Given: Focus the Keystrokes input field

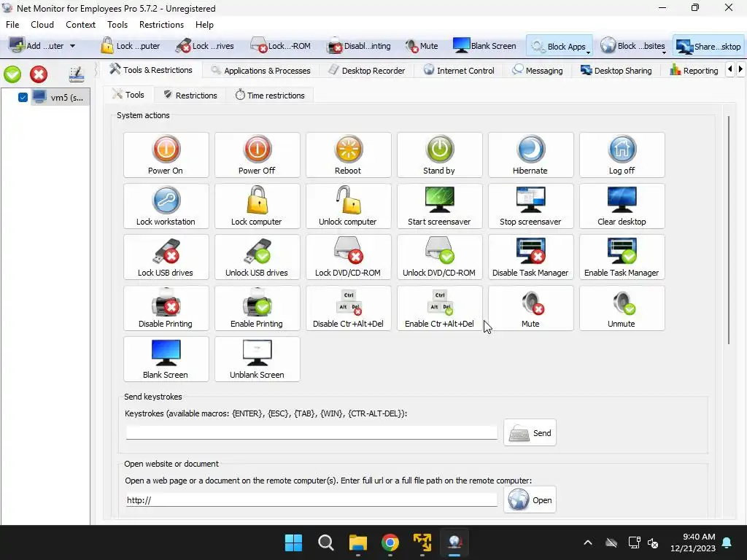Looking at the screenshot, I should (311, 432).
